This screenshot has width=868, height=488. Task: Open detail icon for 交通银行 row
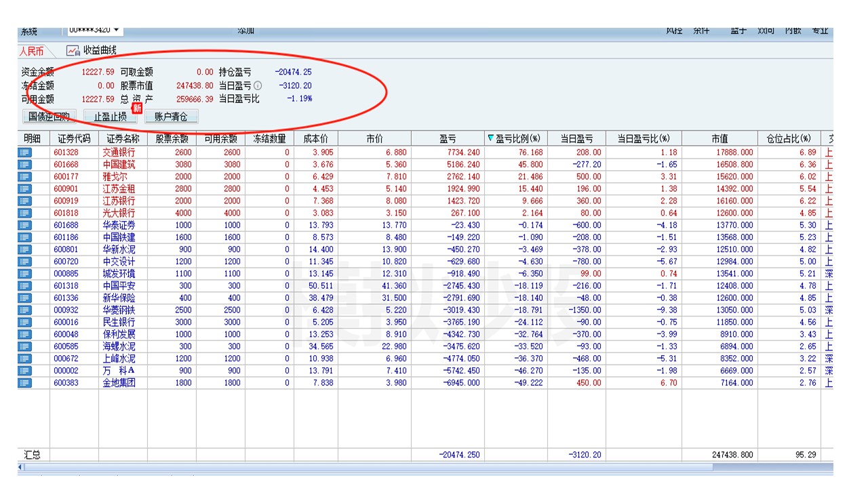point(25,152)
